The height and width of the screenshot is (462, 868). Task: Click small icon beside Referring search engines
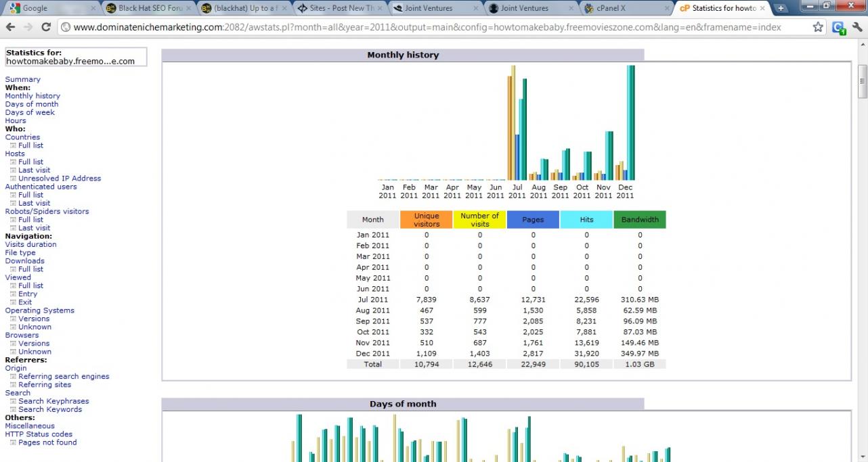[x=14, y=377]
